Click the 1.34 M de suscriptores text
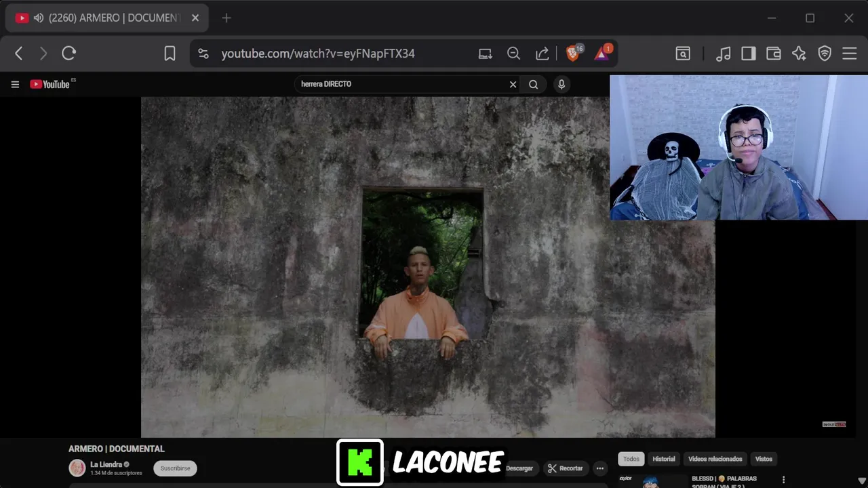The height and width of the screenshot is (488, 868). coord(116,473)
